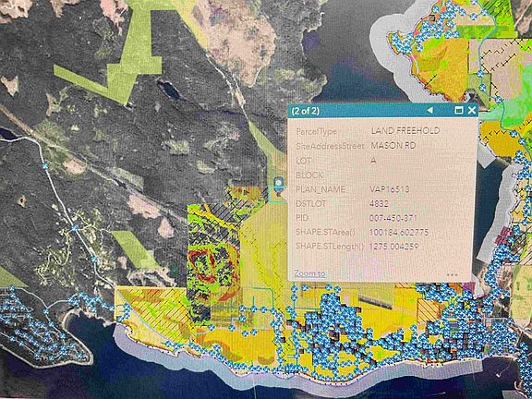
Task: Select the MASON RD address value
Action: pyautogui.click(x=393, y=146)
